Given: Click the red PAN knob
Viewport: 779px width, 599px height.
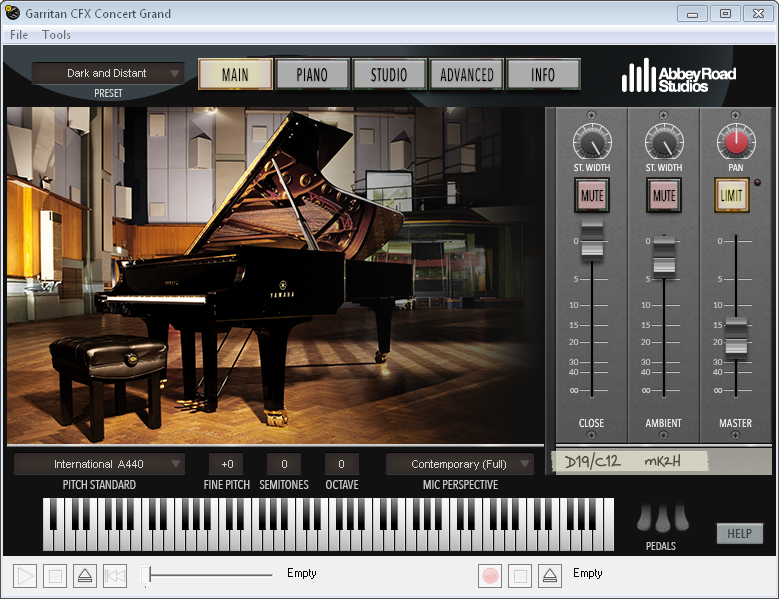Looking at the screenshot, I should click(736, 142).
